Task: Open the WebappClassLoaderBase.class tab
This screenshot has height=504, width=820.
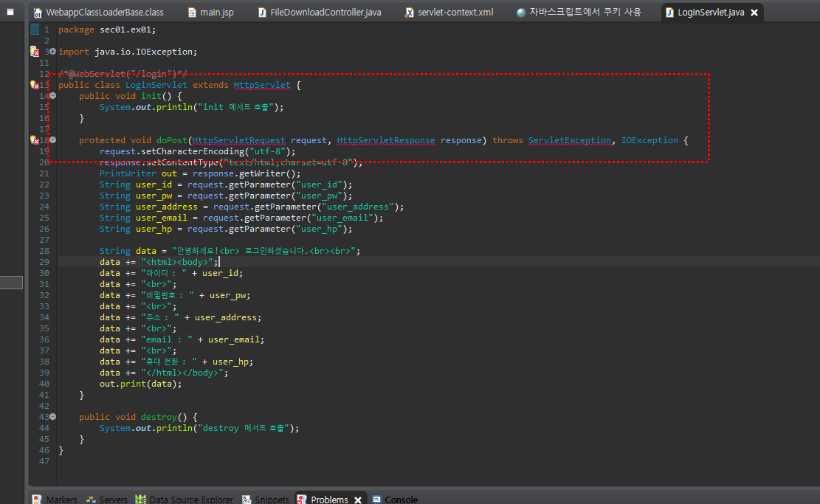Action: pos(98,12)
